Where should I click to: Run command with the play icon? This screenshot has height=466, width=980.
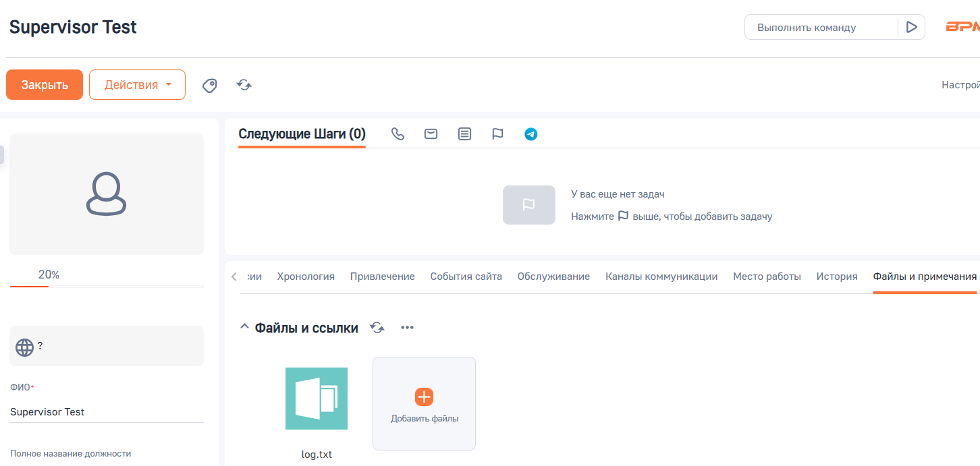pyautogui.click(x=911, y=28)
